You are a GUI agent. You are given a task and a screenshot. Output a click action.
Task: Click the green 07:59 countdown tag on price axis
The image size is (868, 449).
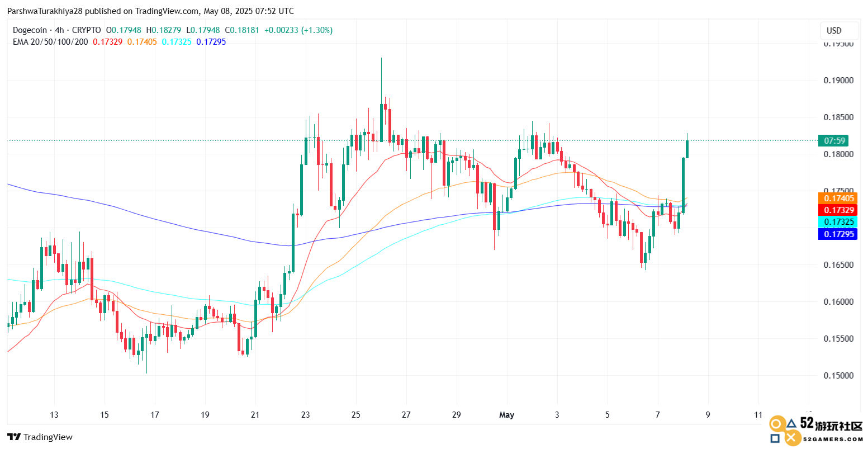tap(834, 141)
